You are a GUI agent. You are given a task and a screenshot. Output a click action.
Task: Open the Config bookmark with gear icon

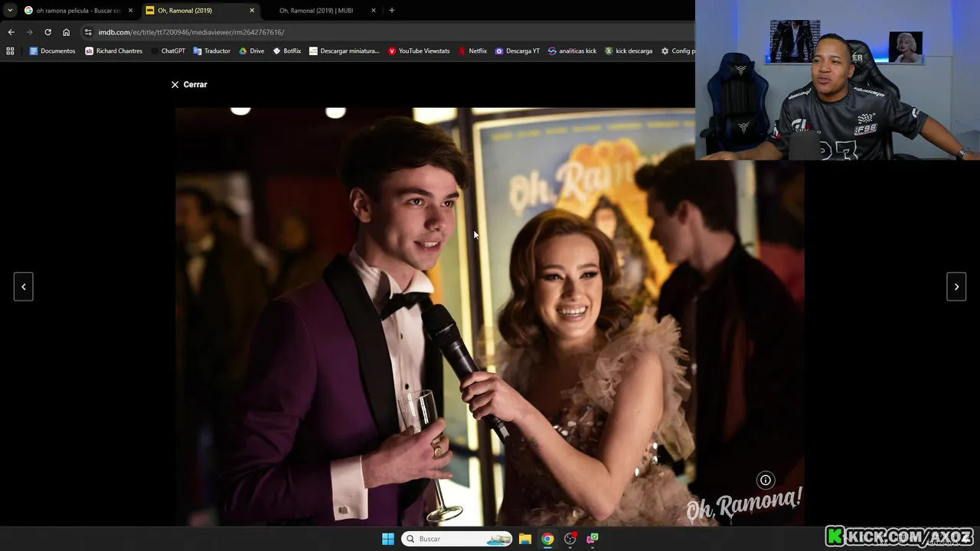click(677, 51)
